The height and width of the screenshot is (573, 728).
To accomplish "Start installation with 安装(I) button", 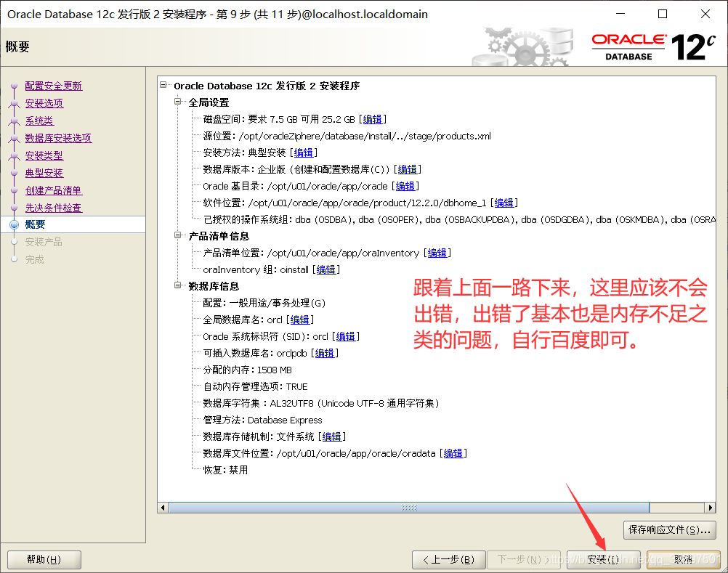I will 603,559.
